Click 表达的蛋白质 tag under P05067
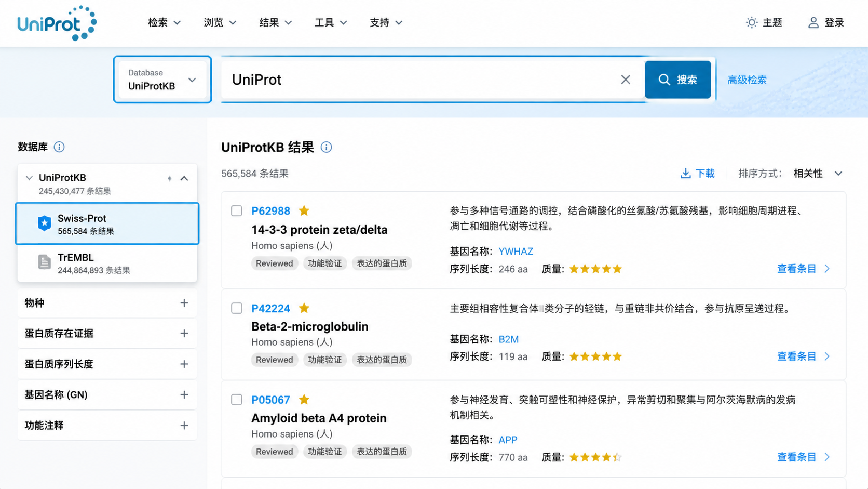 (x=382, y=452)
